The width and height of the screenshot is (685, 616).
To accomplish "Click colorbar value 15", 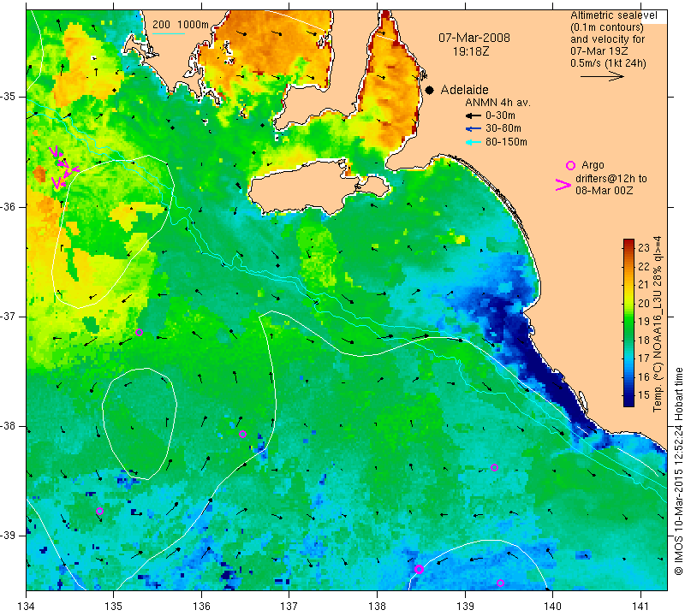I will coord(644,394).
